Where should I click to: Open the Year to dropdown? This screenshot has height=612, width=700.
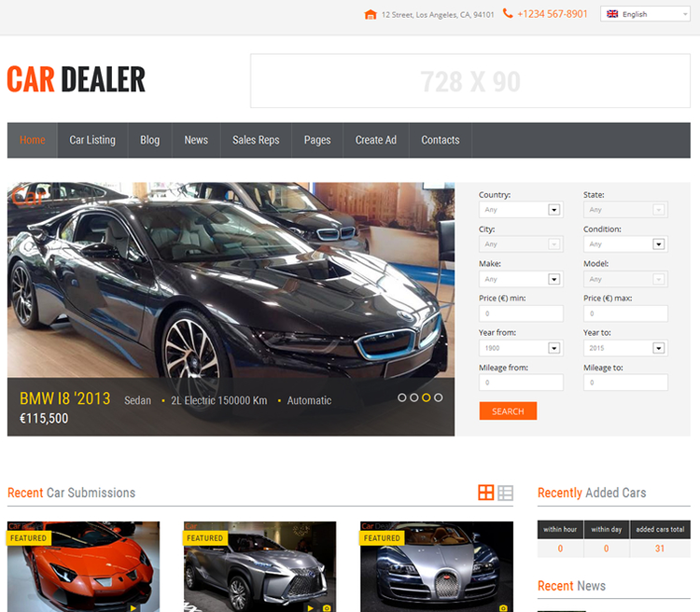[625, 348]
